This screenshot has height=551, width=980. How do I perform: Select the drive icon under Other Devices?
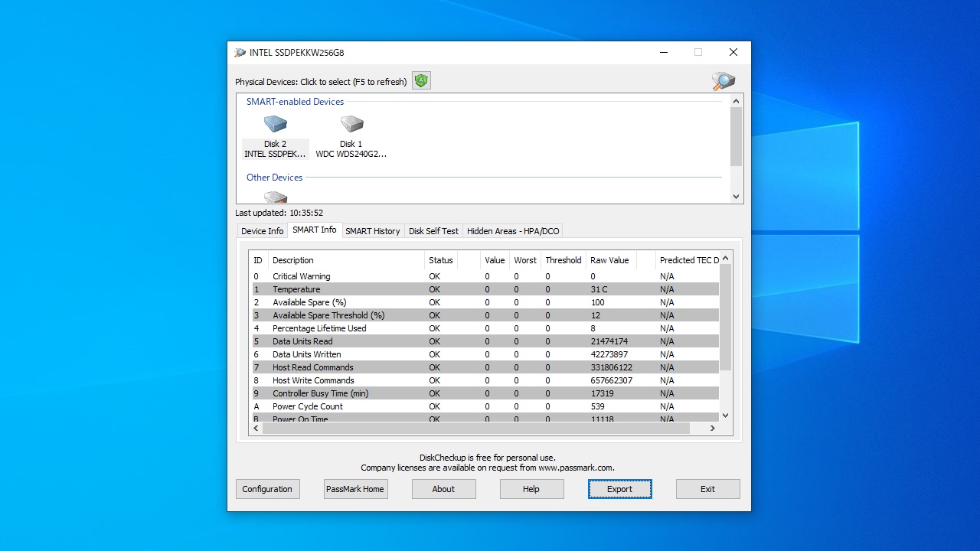(x=275, y=197)
